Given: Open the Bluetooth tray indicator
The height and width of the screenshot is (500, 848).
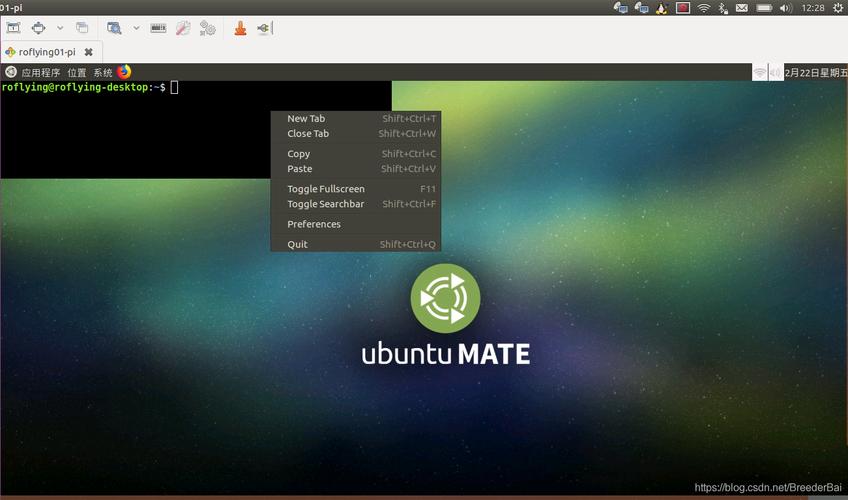Looking at the screenshot, I should [723, 8].
